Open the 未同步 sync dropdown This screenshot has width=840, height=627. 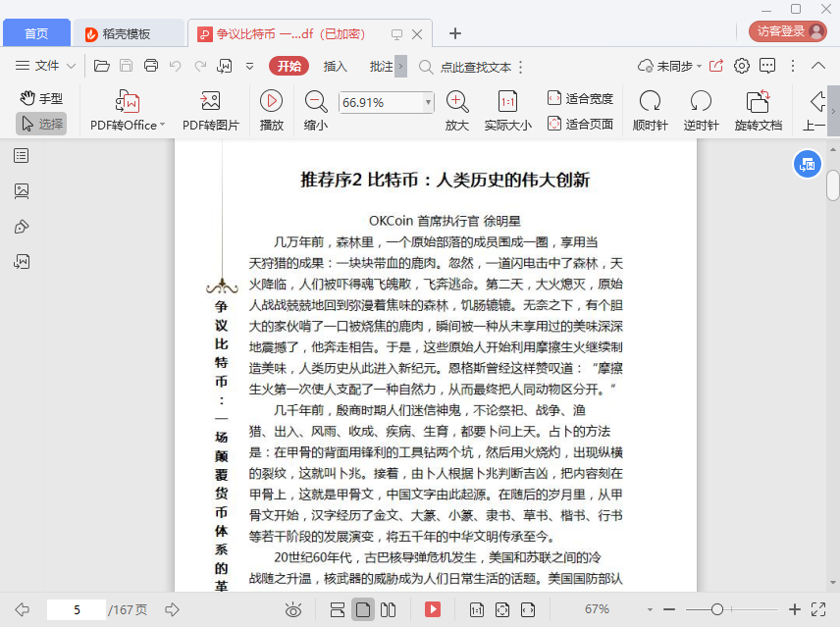pos(670,66)
